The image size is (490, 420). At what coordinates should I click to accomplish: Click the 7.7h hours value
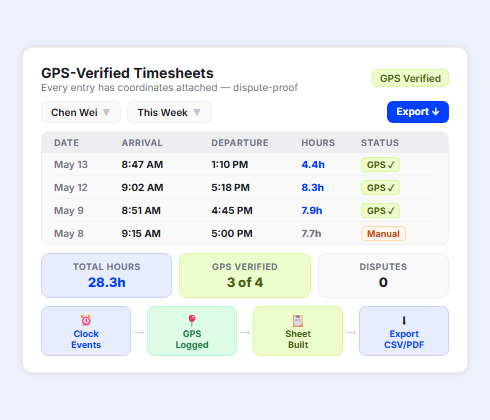pyautogui.click(x=311, y=234)
